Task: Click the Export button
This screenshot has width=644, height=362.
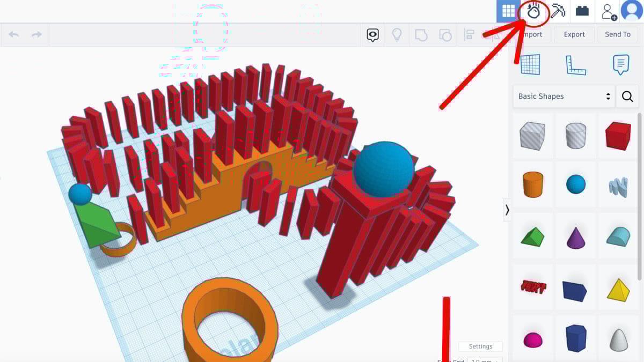Action: 574,34
